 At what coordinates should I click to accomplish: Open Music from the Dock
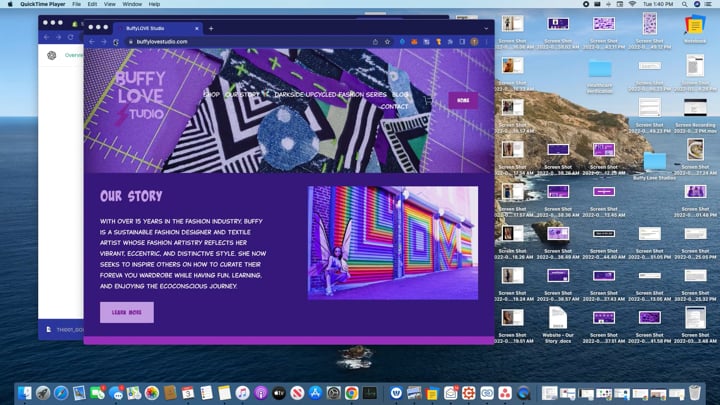(x=242, y=393)
